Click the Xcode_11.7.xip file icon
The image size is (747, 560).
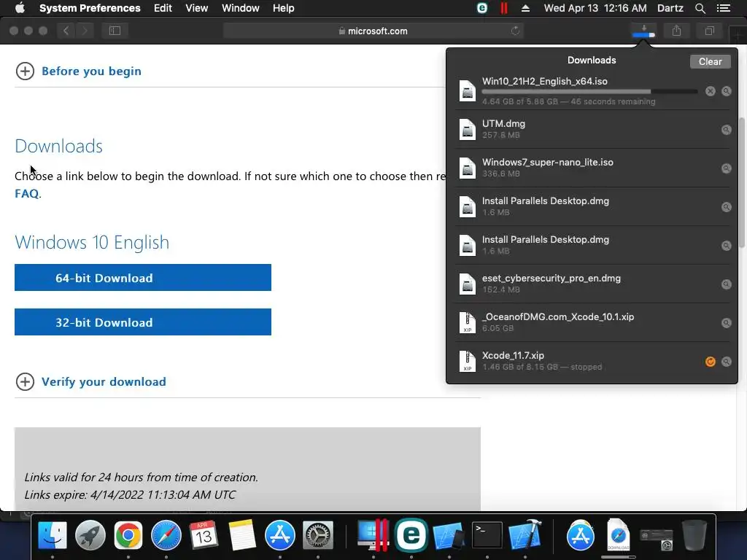468,361
